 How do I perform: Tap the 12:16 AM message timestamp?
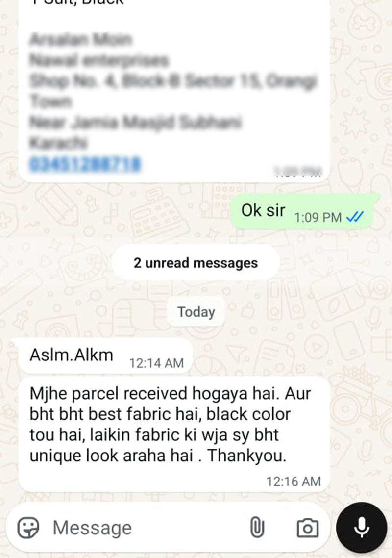(294, 482)
